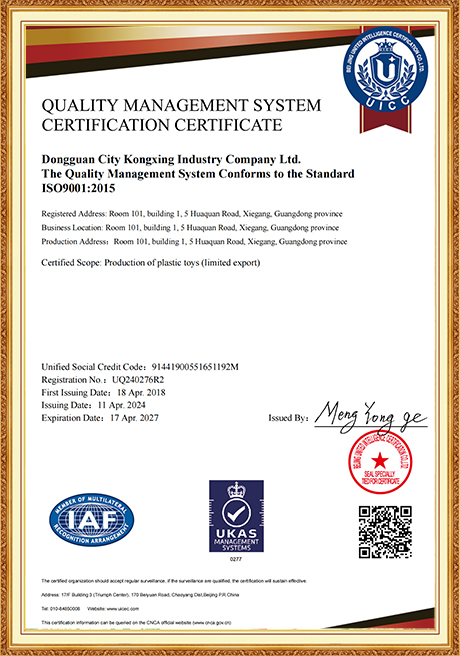This screenshot has width=460, height=656.
Task: Click the UICC blue seal emblem
Action: coord(386,69)
